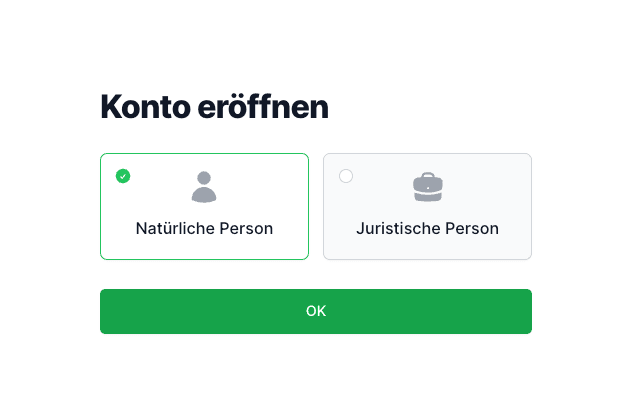This screenshot has width=634, height=404.
Task: Pick the legal entity option with briefcase
Action: (427, 206)
